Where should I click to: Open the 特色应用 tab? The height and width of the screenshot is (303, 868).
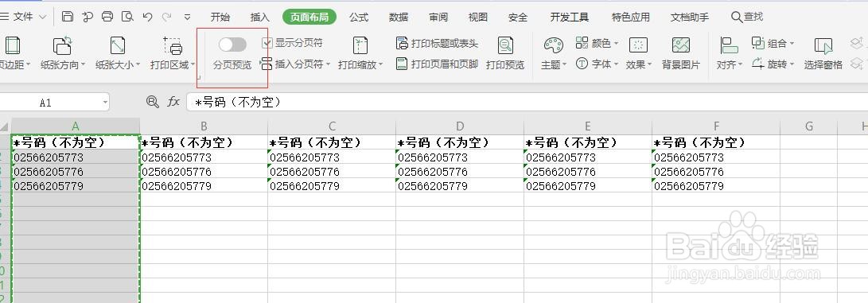click(x=631, y=17)
